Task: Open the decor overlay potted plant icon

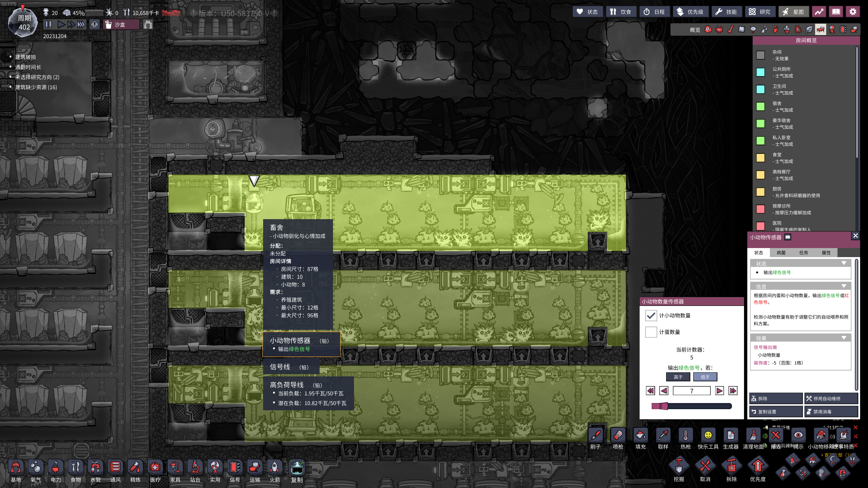Action: [x=786, y=30]
